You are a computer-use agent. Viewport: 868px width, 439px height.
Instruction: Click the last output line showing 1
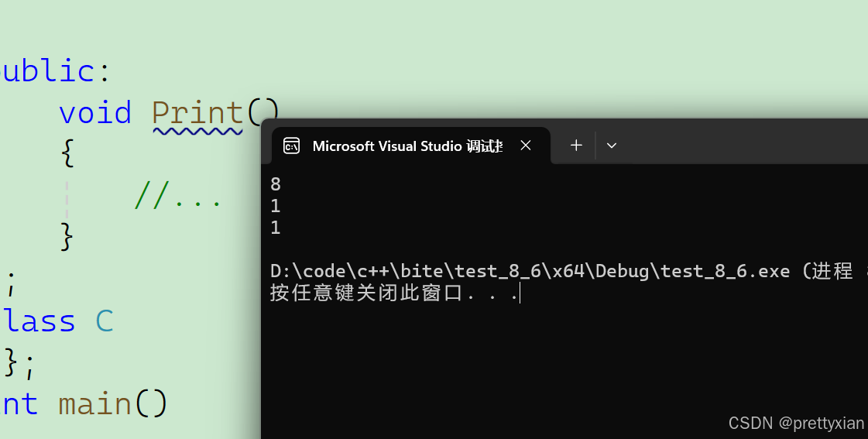276,228
